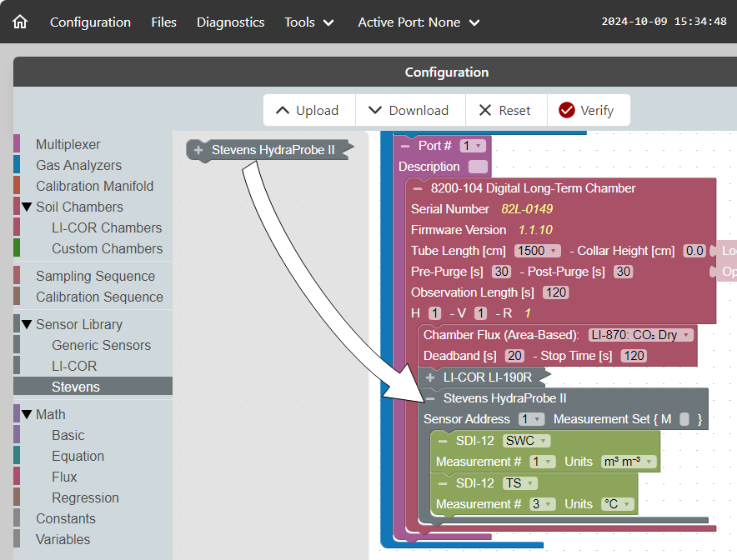Edit the Stop Time value 120
Viewport: 737px width, 560px height.
coord(634,356)
